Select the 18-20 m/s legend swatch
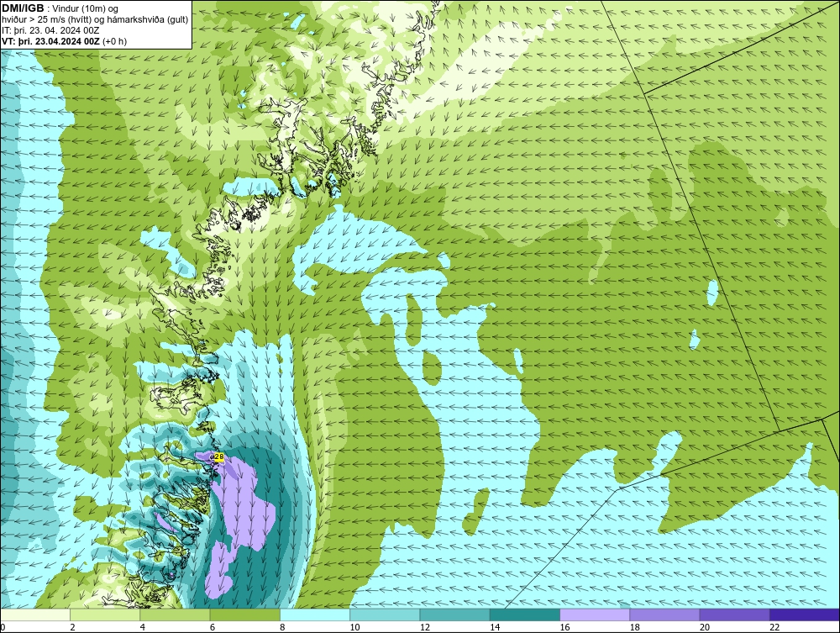The image size is (840, 633). (664, 615)
